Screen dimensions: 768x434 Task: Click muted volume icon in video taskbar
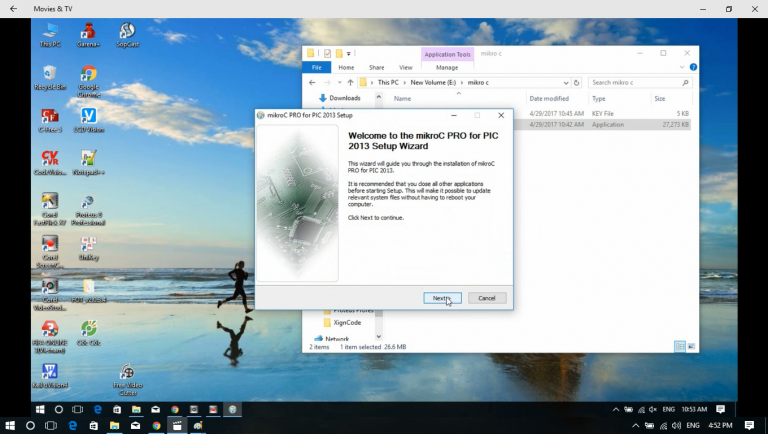(x=653, y=410)
